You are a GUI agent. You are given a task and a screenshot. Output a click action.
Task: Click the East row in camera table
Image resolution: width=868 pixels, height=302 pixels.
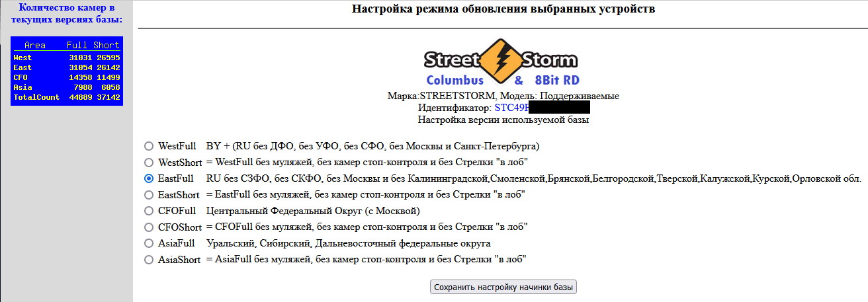[67, 67]
